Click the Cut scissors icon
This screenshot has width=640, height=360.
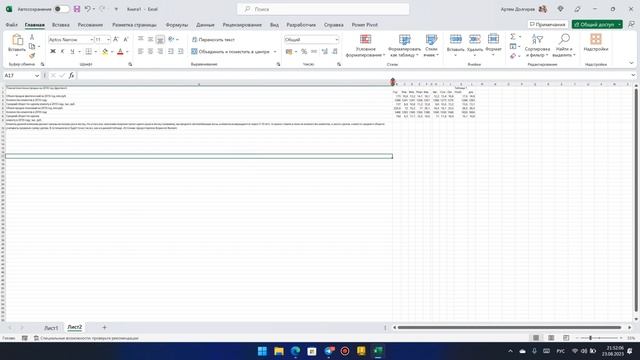[x=32, y=37]
